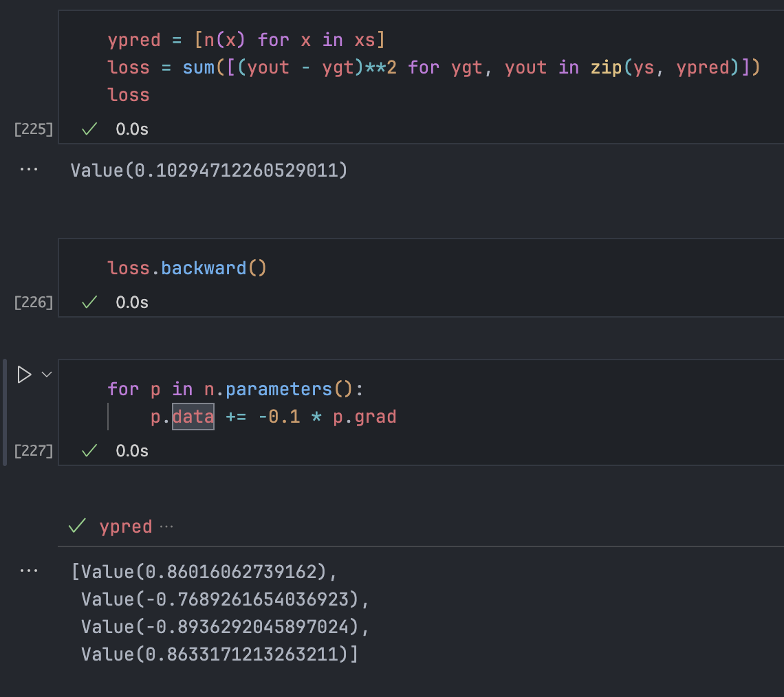784x697 pixels.
Task: Click the zip function in loss line
Action: (x=605, y=67)
